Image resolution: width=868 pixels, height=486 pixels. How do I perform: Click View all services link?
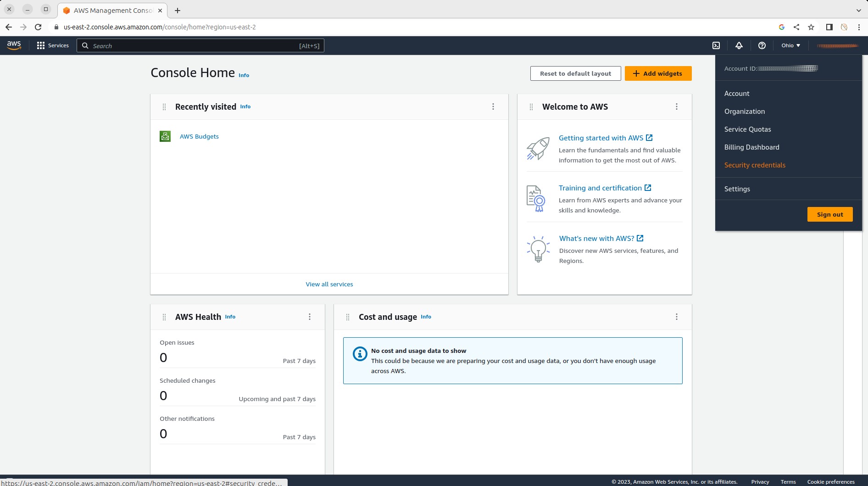click(329, 285)
